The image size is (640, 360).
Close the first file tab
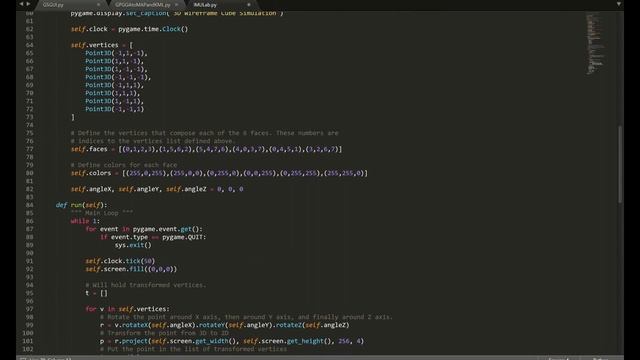pyautogui.click(x=98, y=5)
